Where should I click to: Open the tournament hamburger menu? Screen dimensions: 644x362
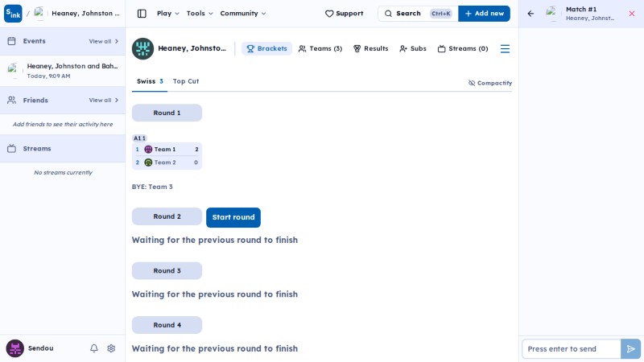pyautogui.click(x=505, y=49)
